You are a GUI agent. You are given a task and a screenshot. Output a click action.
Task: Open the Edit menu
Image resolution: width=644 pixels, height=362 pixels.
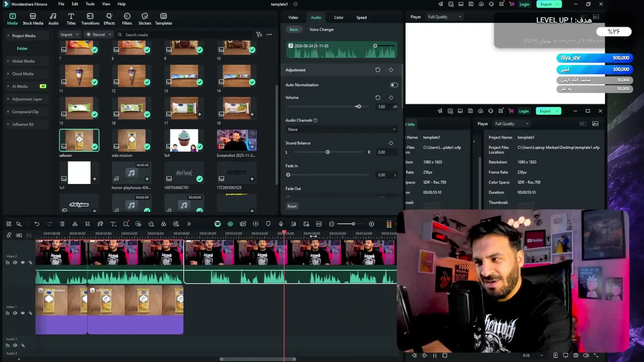[x=74, y=4]
